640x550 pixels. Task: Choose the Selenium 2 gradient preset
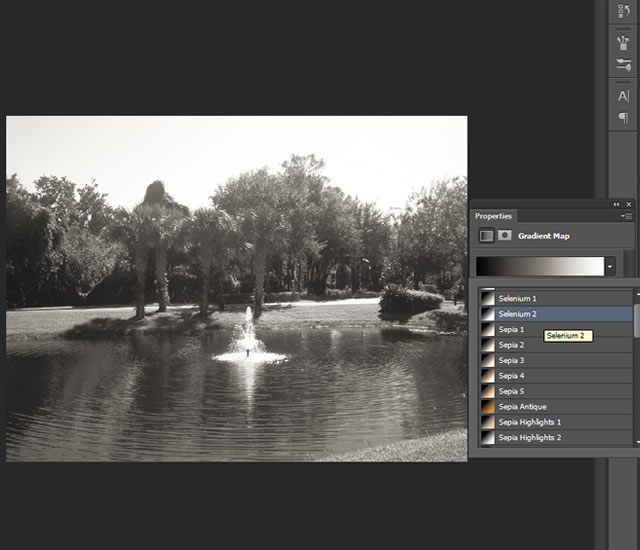coord(556,314)
